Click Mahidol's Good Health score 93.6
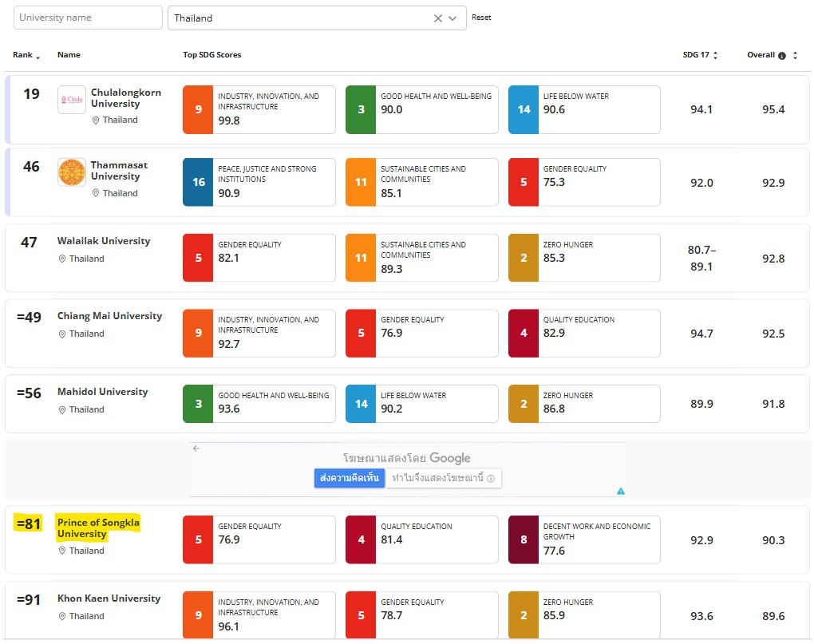Image resolution: width=814 pixels, height=644 pixels. (229, 409)
